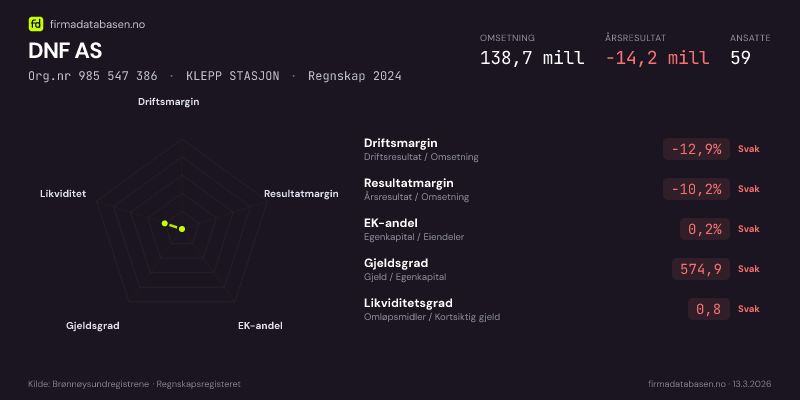Click the Årsresultat value -14,2 mill
Image resolution: width=800 pixels, height=400 pixels.
[657, 58]
